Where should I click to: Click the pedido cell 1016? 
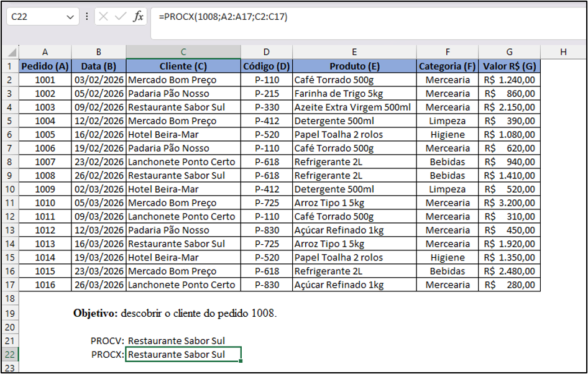click(45, 285)
